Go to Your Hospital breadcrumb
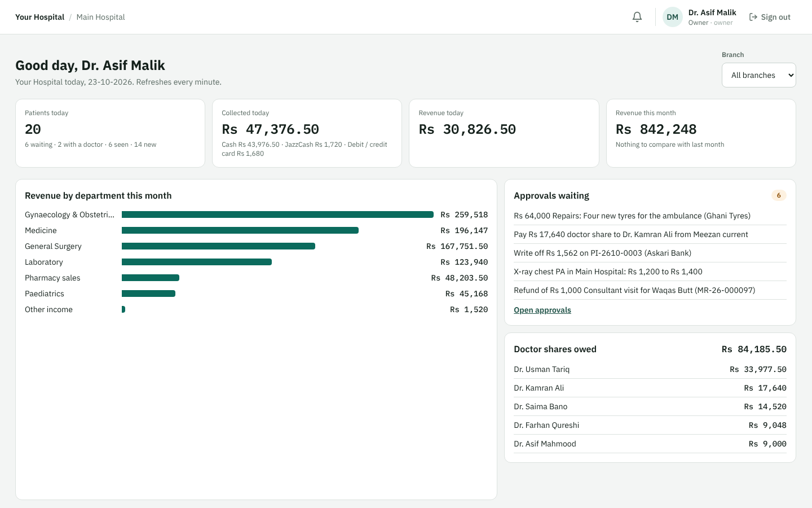The width and height of the screenshot is (812, 508). coord(39,17)
